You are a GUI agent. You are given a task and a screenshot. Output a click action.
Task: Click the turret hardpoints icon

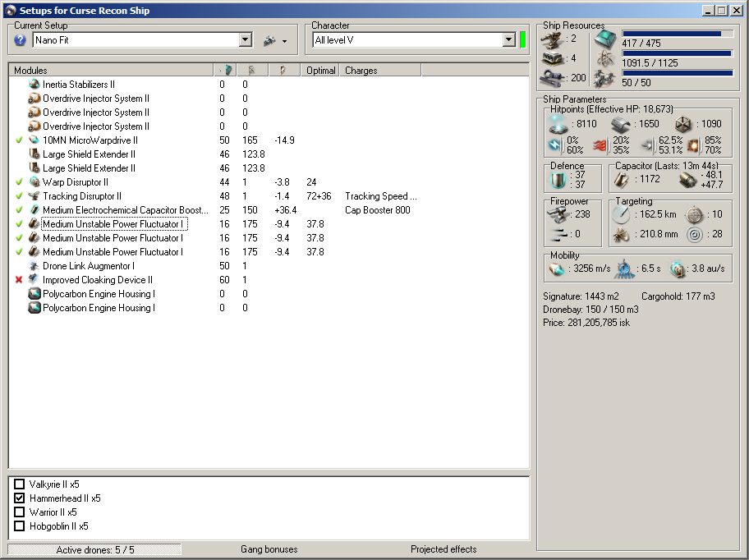(x=553, y=39)
